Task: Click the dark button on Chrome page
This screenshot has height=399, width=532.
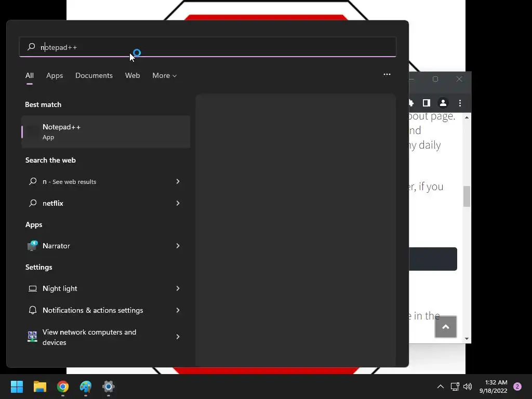Action: coord(433,259)
